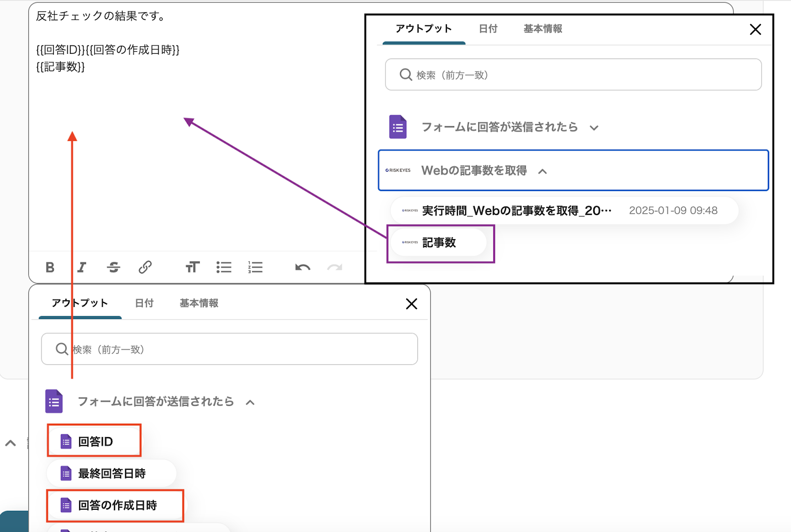
Task: Select the 記事数 output item
Action: pos(439,243)
